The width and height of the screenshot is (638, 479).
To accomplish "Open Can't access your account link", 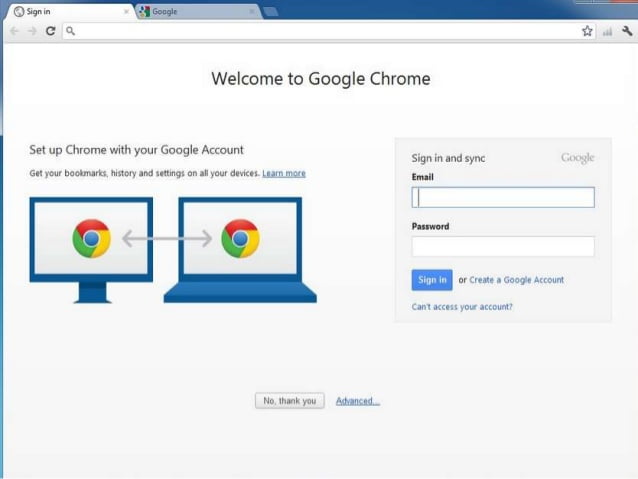I will (x=462, y=307).
